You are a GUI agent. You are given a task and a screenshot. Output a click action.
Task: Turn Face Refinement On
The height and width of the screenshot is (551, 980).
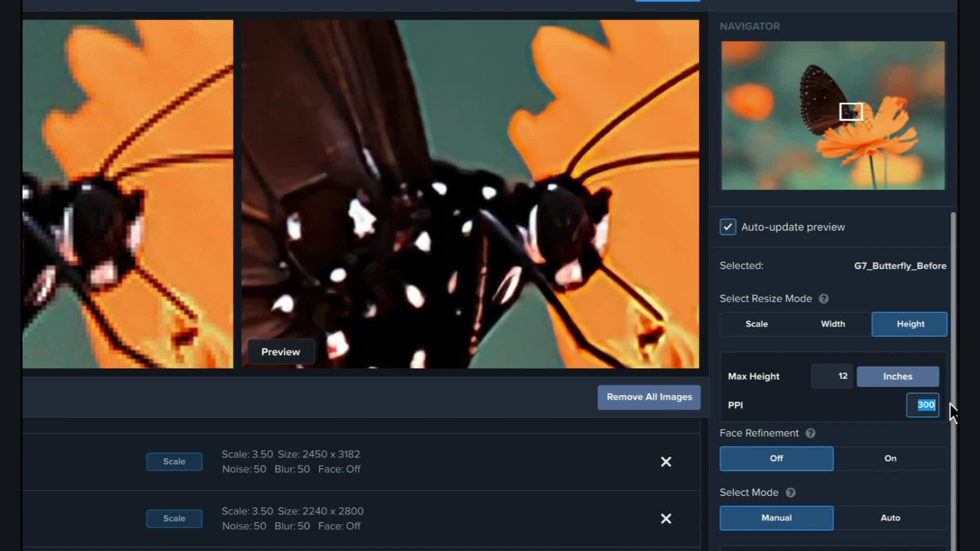(890, 459)
